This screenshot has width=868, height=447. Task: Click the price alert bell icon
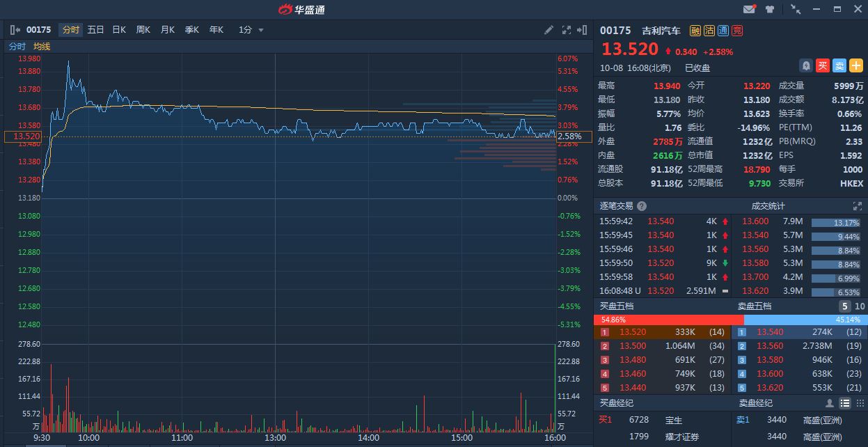click(x=806, y=65)
